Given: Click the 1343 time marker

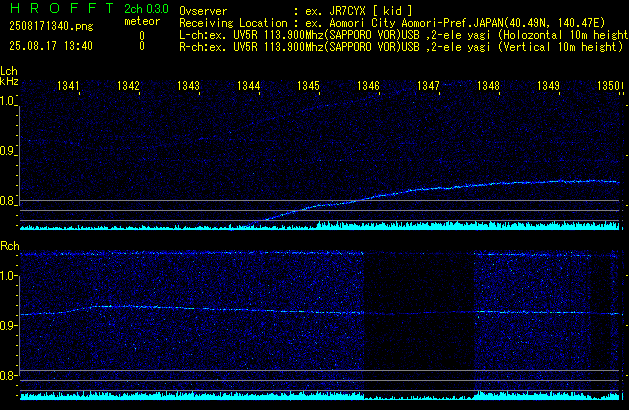Looking at the screenshot, I should pos(188,85).
